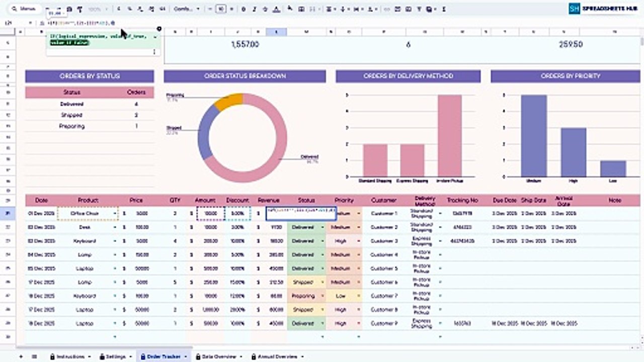The width and height of the screenshot is (644, 362).
Task: Open the Product dropdown for Office Chair
Action: [115, 214]
